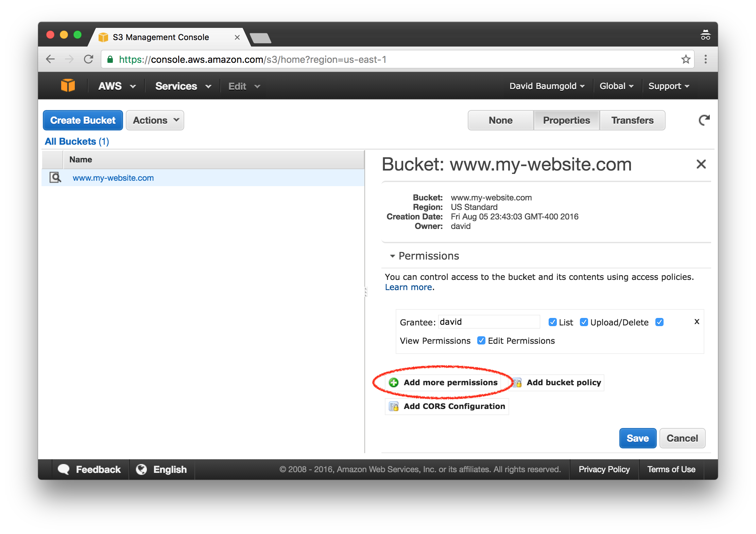The image size is (756, 534).
Task: Click the browser forward arrow
Action: tap(69, 59)
